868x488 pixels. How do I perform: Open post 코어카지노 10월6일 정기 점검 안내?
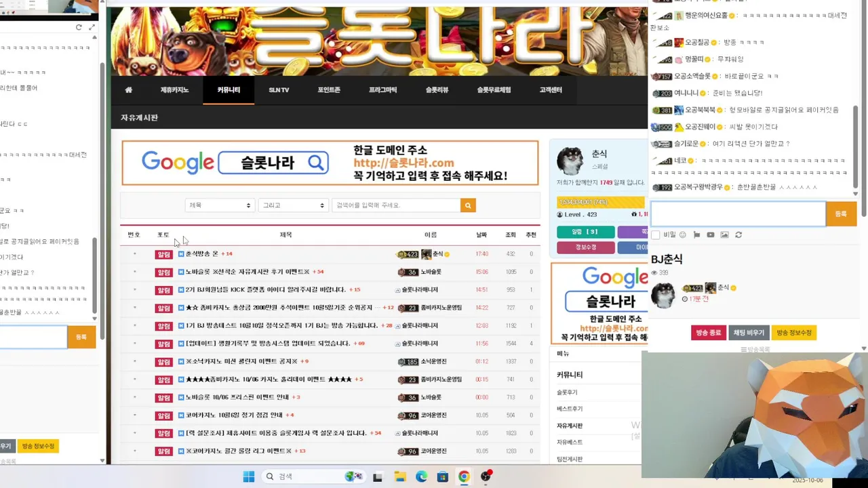click(234, 415)
